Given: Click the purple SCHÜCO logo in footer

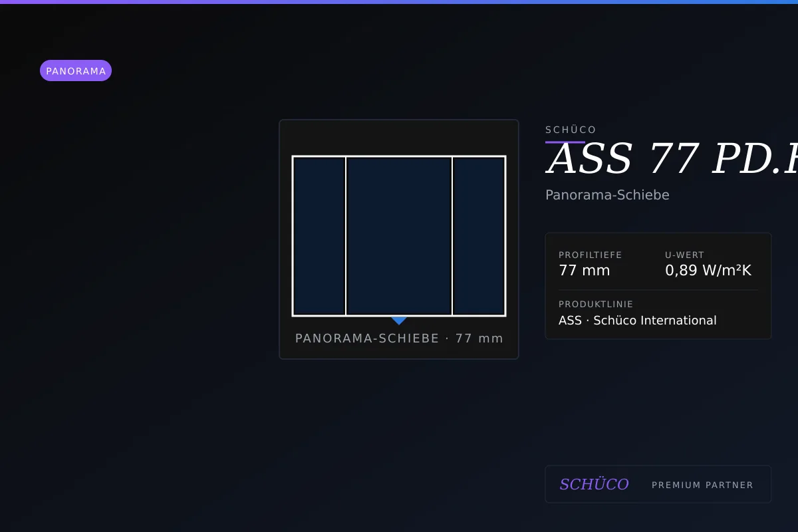Looking at the screenshot, I should [594, 484].
